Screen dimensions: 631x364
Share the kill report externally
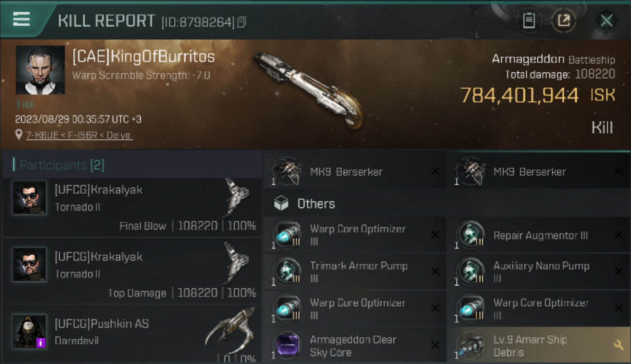click(564, 20)
